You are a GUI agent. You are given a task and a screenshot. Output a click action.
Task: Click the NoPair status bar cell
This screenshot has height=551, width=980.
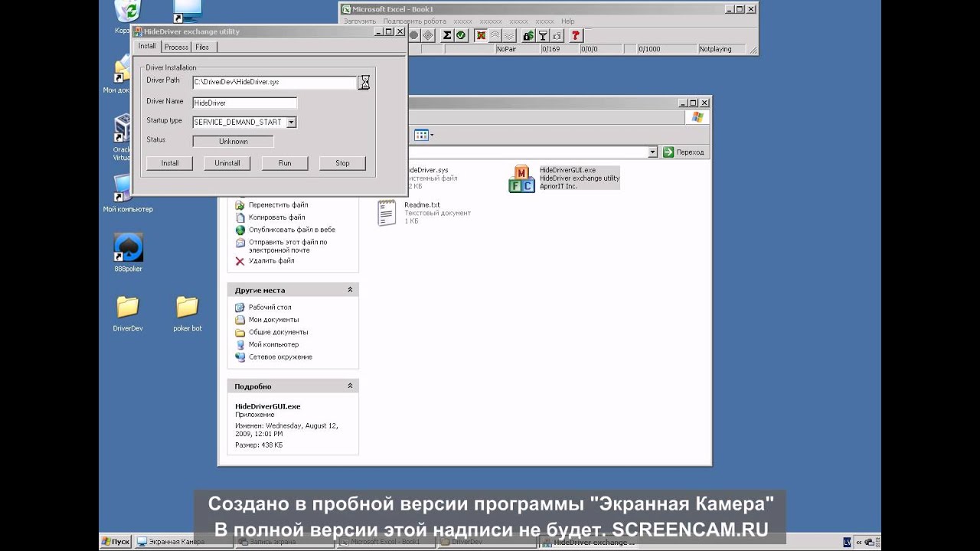[x=516, y=49]
